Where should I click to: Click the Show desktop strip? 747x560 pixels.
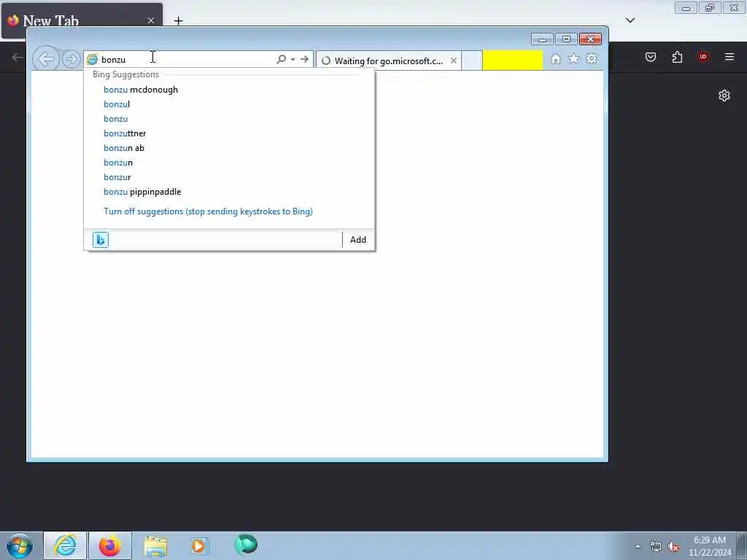tap(742, 545)
